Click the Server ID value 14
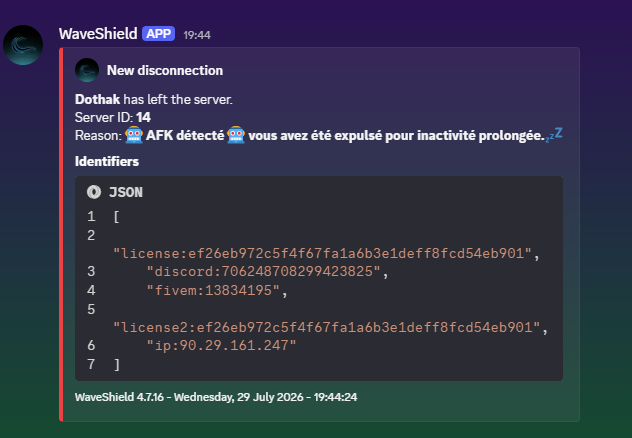The width and height of the screenshot is (632, 438). (x=143, y=117)
